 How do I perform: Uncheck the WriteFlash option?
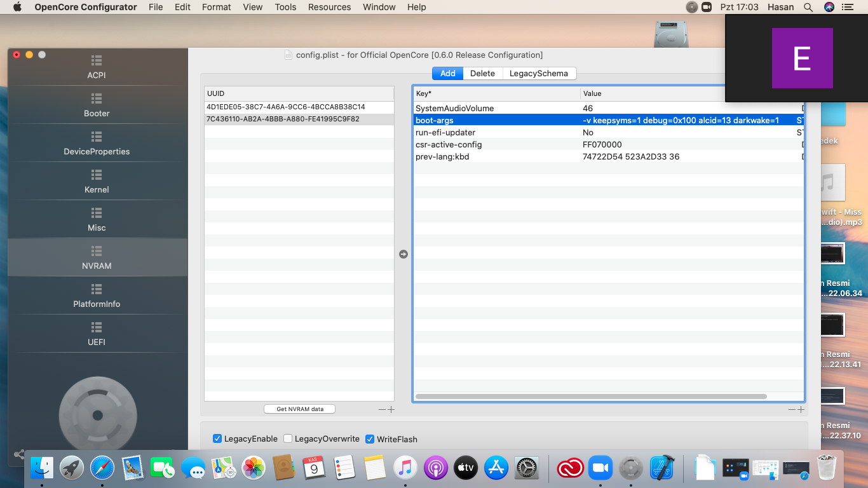tap(370, 439)
